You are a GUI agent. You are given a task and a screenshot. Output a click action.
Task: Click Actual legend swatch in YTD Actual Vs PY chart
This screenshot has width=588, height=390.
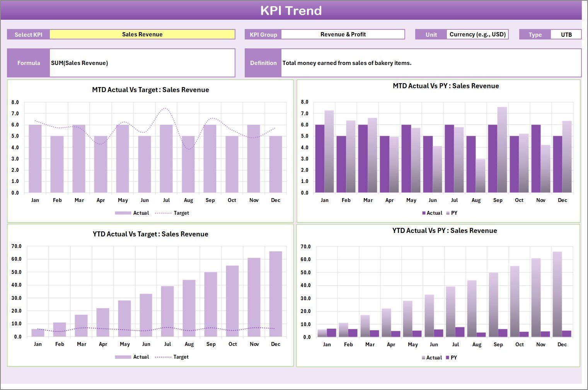point(424,358)
